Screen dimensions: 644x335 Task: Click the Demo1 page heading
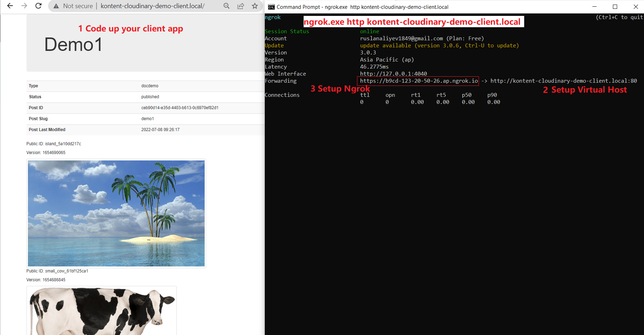click(x=73, y=44)
